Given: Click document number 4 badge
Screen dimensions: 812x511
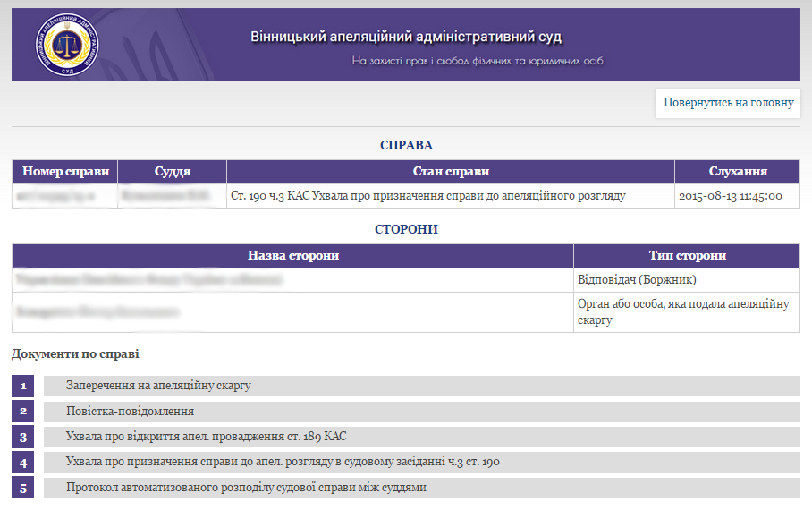Looking at the screenshot, I should (23, 463).
